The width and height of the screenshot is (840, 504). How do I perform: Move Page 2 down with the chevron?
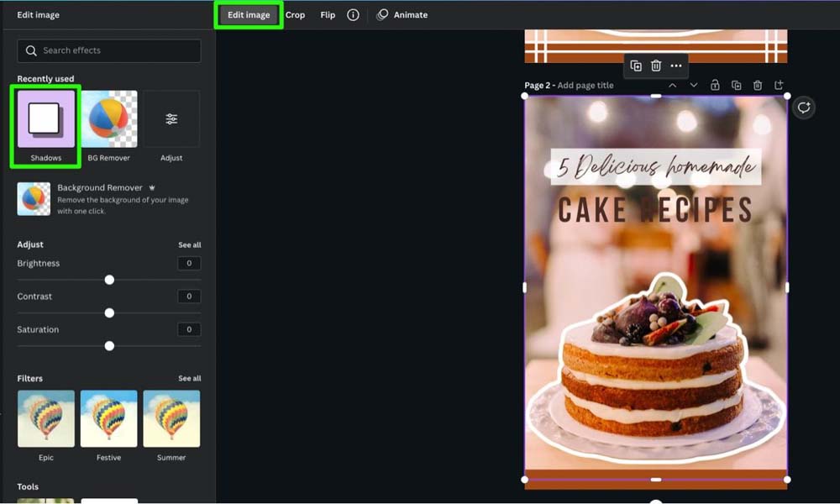(693, 85)
